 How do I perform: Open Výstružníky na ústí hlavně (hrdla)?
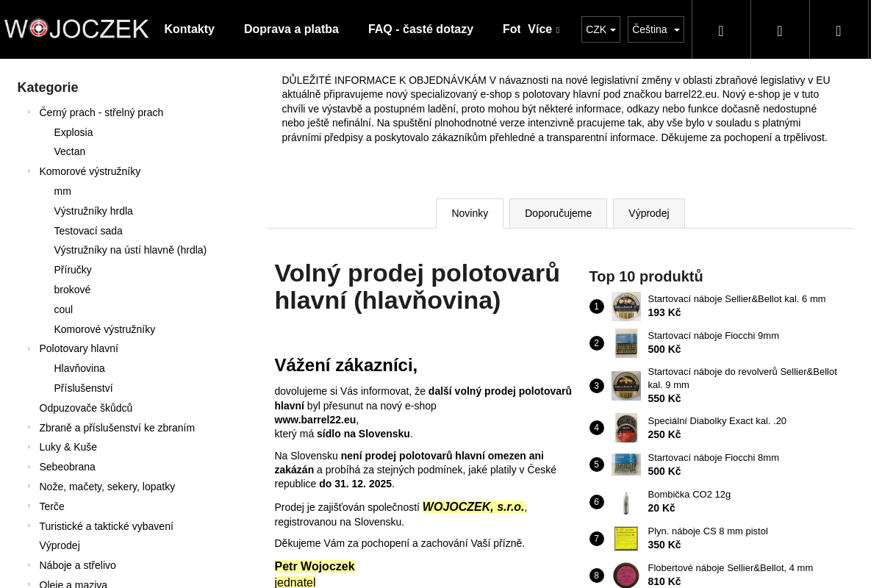coord(130,250)
